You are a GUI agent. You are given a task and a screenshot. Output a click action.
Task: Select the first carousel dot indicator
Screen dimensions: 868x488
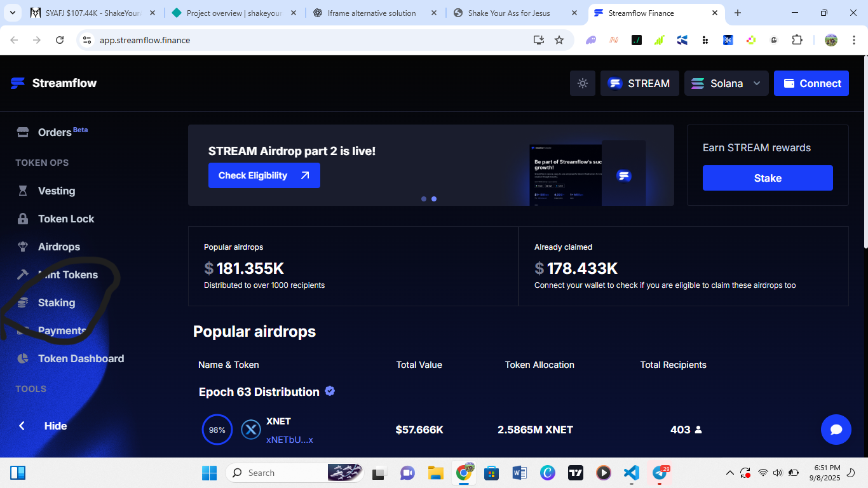click(x=424, y=199)
